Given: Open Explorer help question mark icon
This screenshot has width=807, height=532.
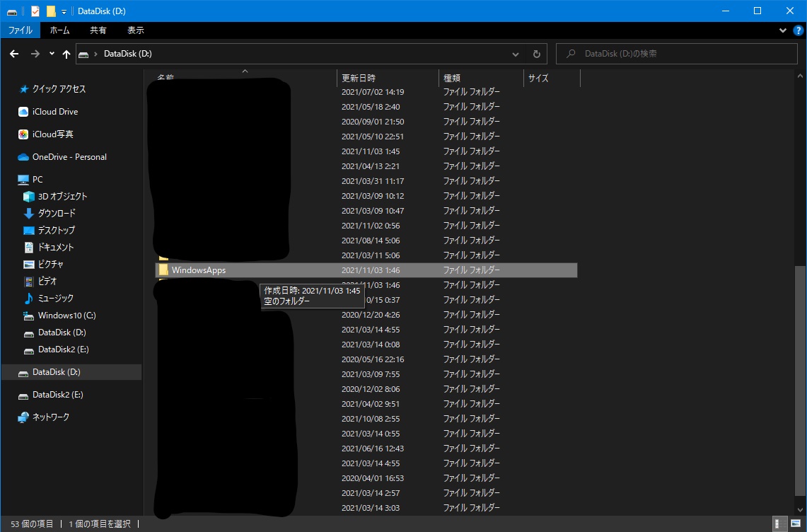Looking at the screenshot, I should pos(799,30).
